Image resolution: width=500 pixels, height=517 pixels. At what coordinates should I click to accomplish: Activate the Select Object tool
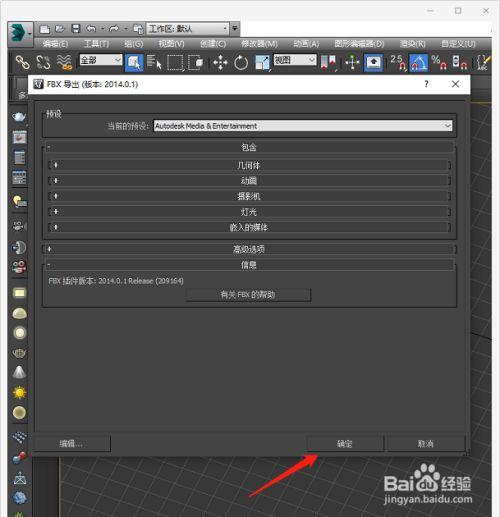pos(134,62)
